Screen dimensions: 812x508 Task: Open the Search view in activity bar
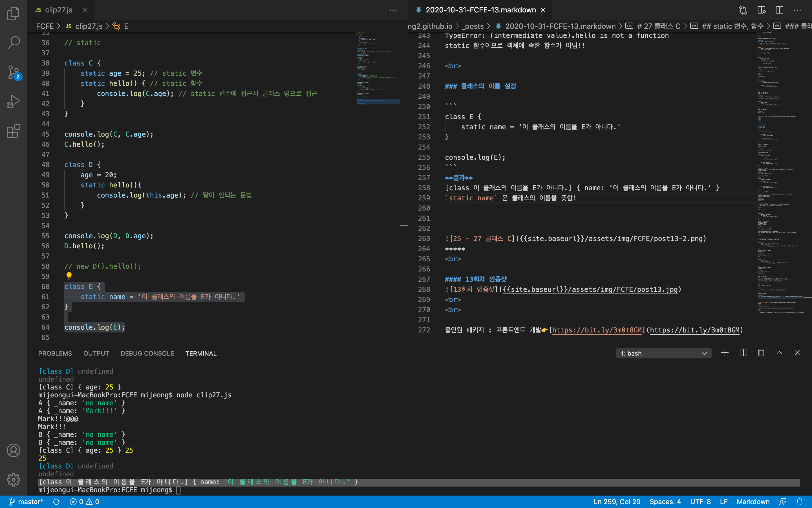point(14,43)
